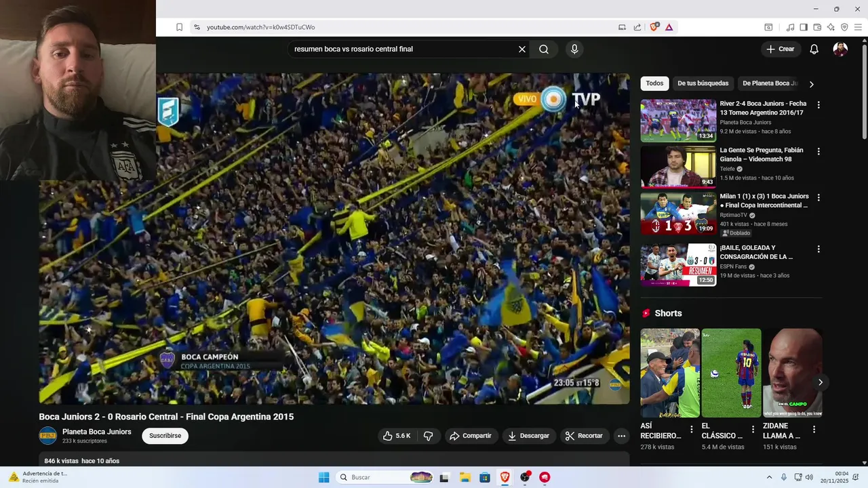Open Microsoft Store taskbar icon
868x488 pixels.
[485, 477]
